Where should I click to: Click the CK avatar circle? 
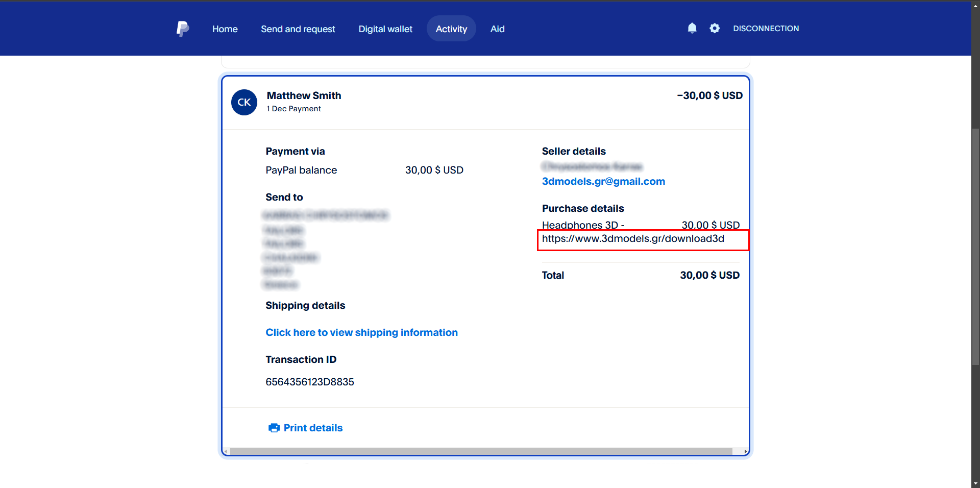coord(244,102)
